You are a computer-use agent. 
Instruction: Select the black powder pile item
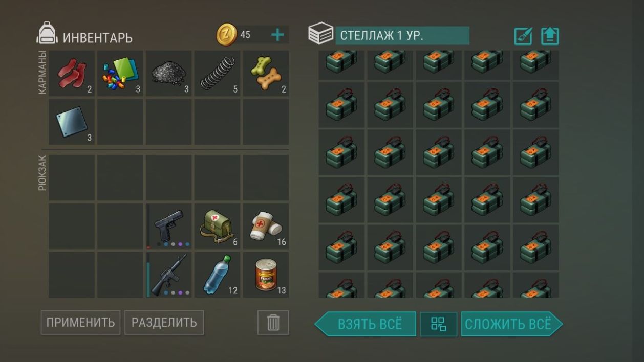pyautogui.click(x=168, y=73)
